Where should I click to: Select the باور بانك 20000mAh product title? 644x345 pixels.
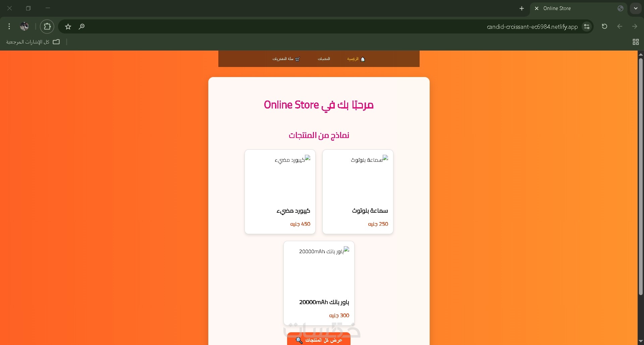click(x=324, y=302)
